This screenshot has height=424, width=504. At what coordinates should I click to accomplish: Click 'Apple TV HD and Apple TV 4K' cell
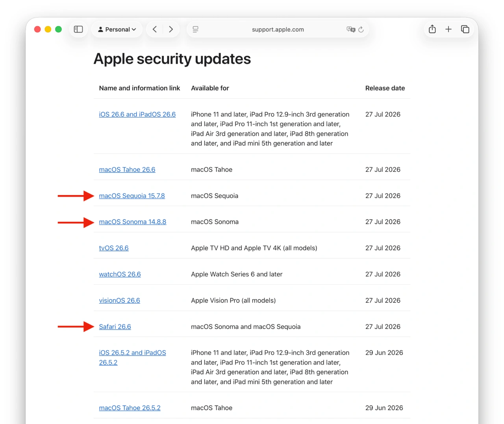(254, 248)
